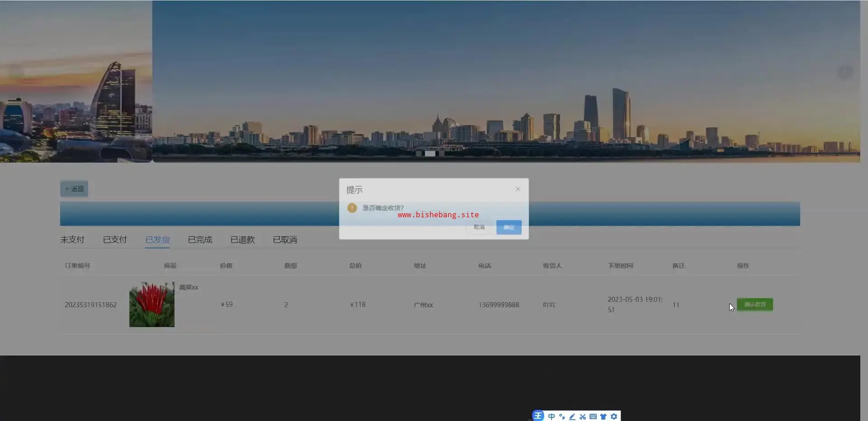Screen dimensions: 868x421
Task: Switch to the 未支付 tab
Action: [72, 240]
